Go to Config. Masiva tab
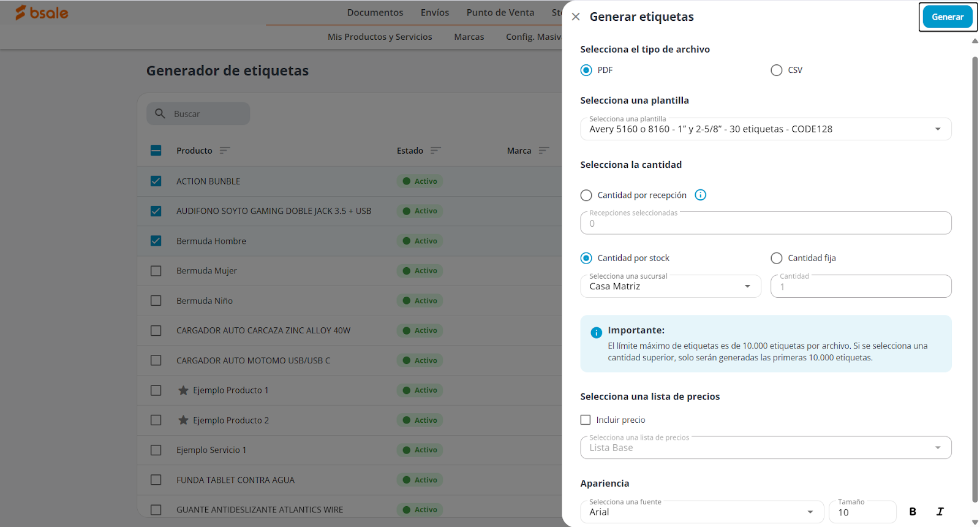 [533, 37]
